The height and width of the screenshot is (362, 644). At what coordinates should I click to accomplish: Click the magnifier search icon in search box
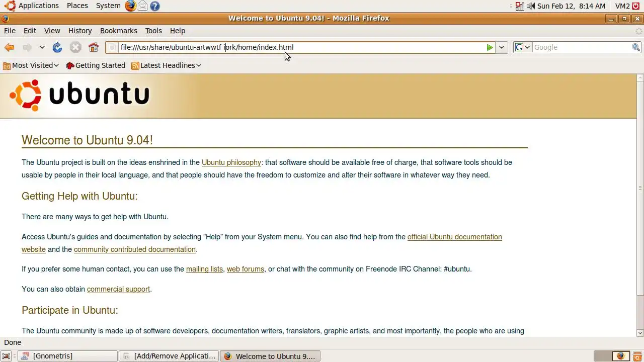[x=636, y=47]
